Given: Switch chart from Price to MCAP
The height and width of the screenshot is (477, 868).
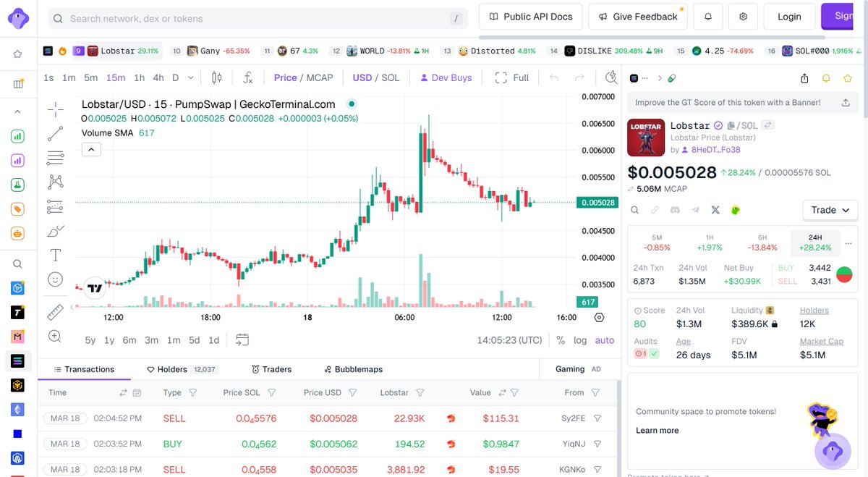Looking at the screenshot, I should [320, 77].
